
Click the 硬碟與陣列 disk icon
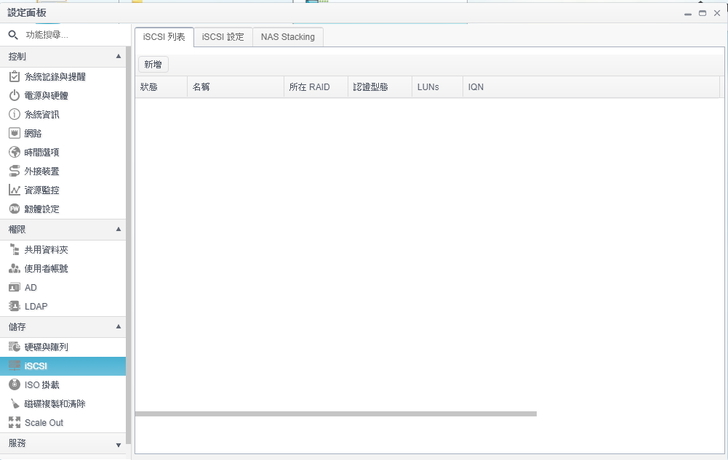(14, 347)
